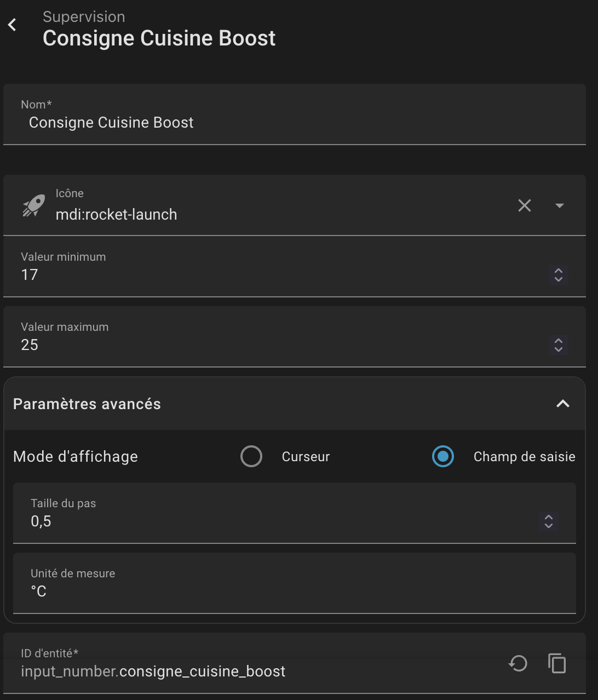Click the Paramètres avancés header title
598x700 pixels.
[87, 404]
